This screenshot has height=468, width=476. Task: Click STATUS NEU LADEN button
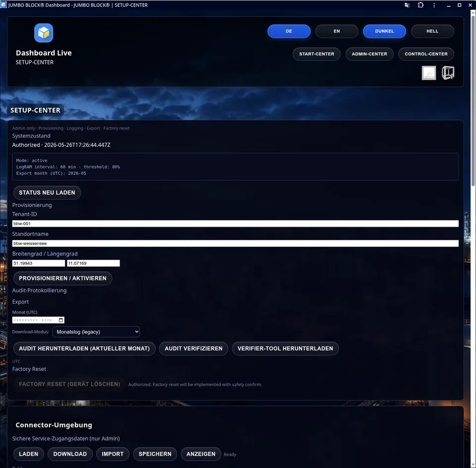47,193
